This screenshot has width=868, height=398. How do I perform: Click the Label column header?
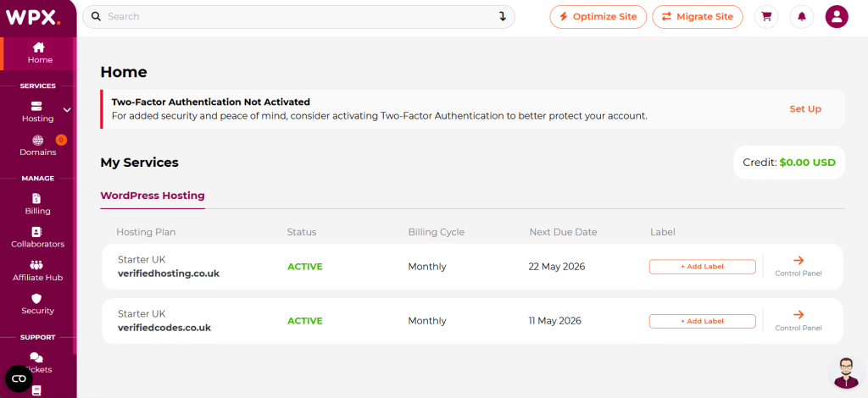(x=663, y=232)
